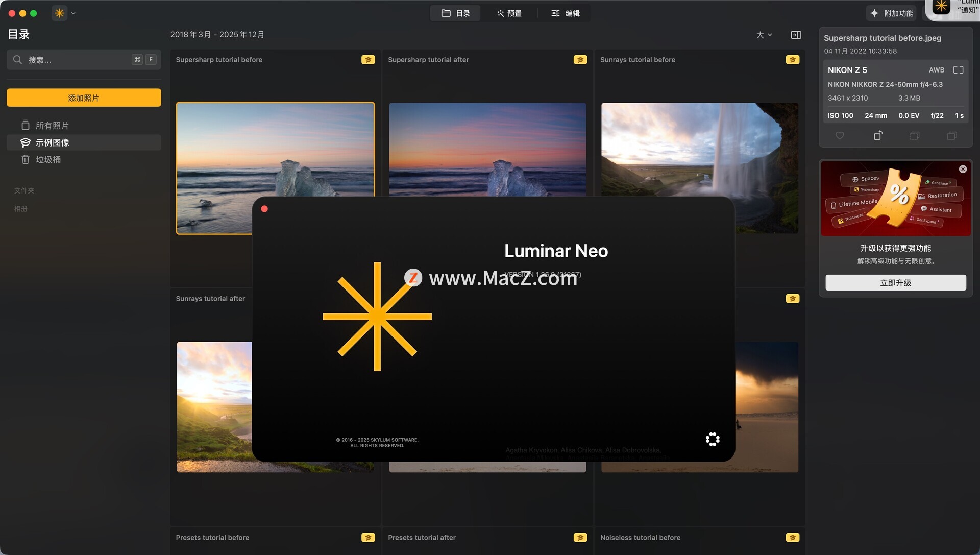Screen dimensions: 980x555
Task: Expand the 文件夹 folders section
Action: pos(24,190)
